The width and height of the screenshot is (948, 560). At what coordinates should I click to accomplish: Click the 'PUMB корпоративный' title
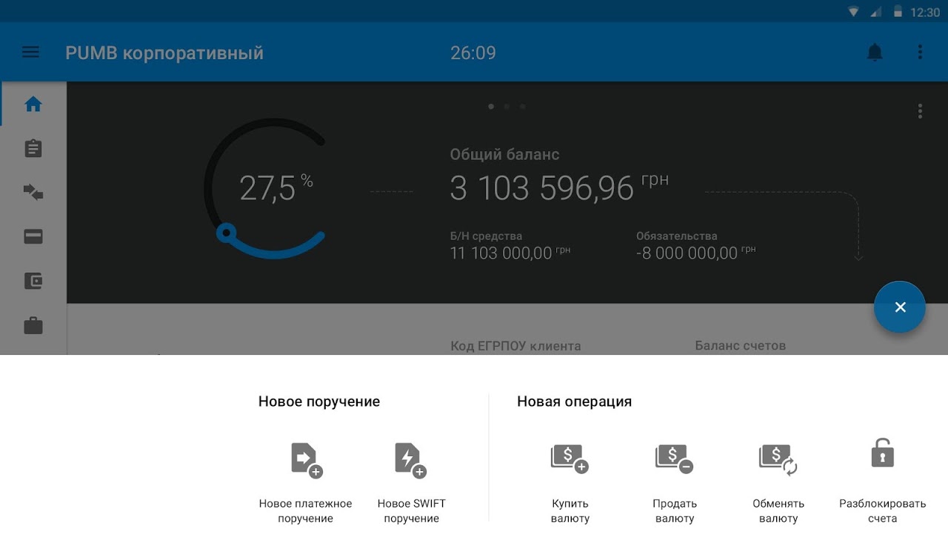click(164, 53)
